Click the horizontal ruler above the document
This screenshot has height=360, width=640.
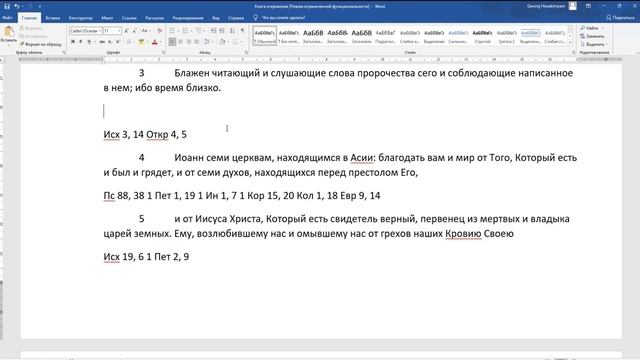tap(320, 60)
